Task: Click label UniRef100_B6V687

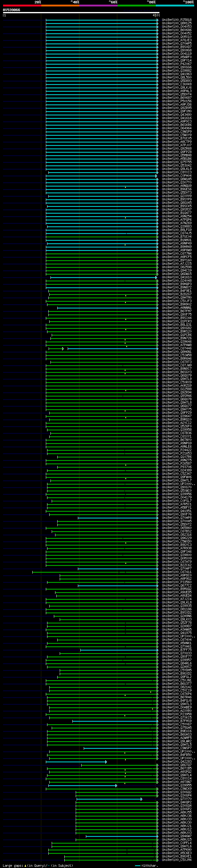Action: 177,98
